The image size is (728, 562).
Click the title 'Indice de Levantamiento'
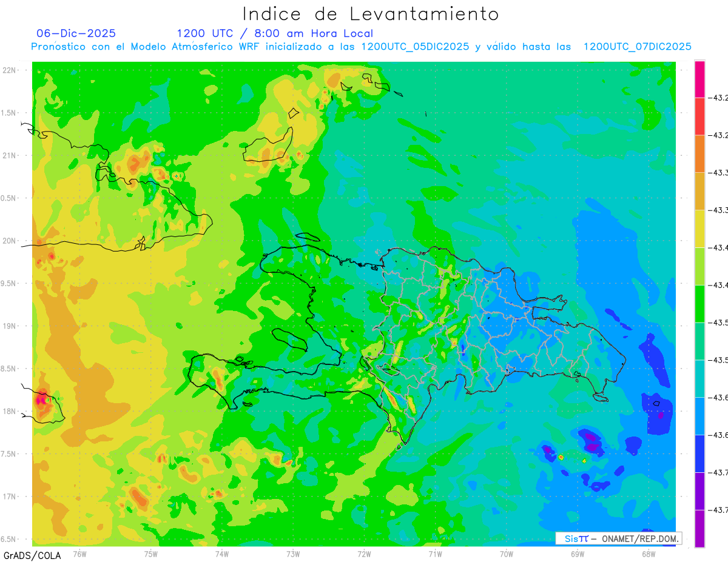click(x=370, y=13)
